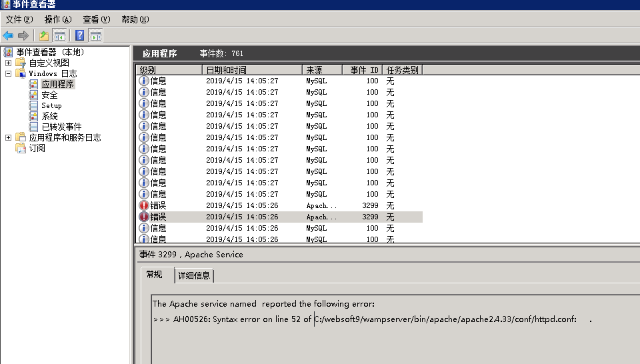Select the unhighlighted Apache 错误 event row
Image resolution: width=640 pixels, height=364 pixels.
click(x=267, y=205)
